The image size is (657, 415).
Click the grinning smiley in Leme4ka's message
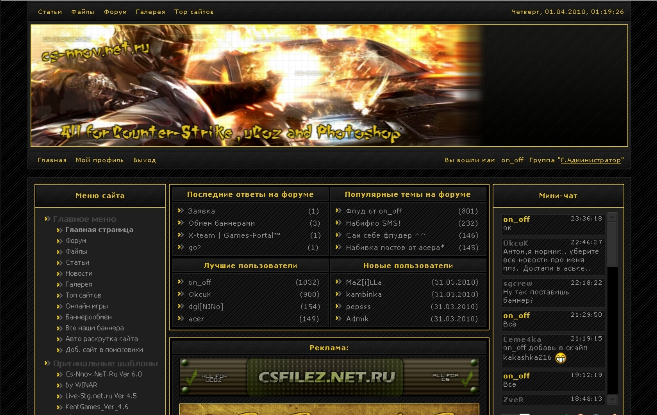561,358
